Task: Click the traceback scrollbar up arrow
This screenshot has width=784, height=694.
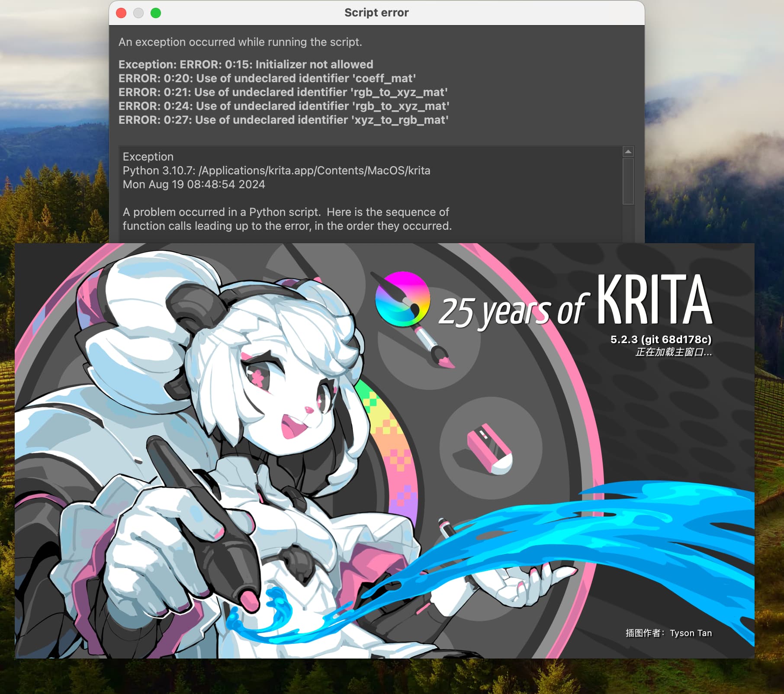Action: 628,151
